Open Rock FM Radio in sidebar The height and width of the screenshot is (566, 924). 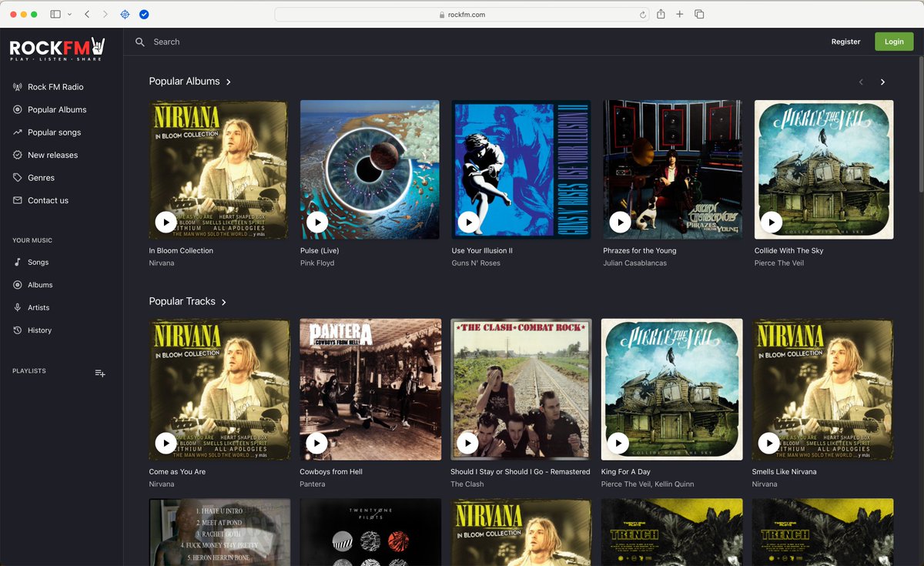(55, 87)
